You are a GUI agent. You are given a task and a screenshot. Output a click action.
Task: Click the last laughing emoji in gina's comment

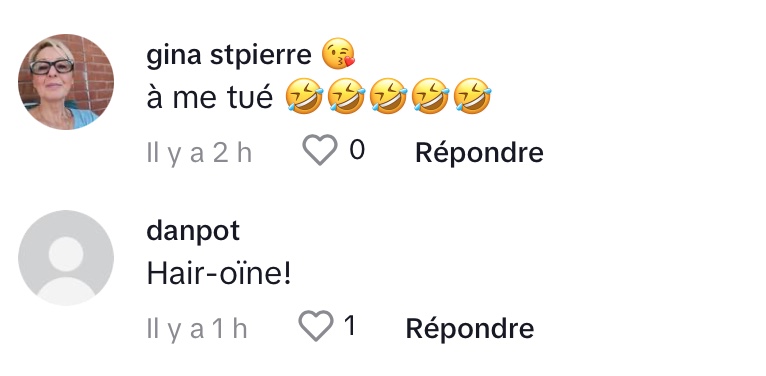pyautogui.click(x=472, y=96)
